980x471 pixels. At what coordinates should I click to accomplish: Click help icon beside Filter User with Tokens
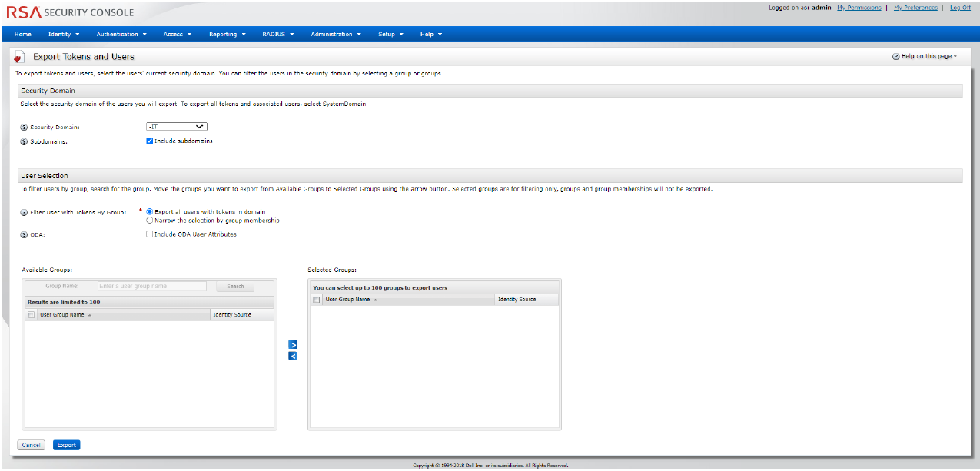pos(24,212)
